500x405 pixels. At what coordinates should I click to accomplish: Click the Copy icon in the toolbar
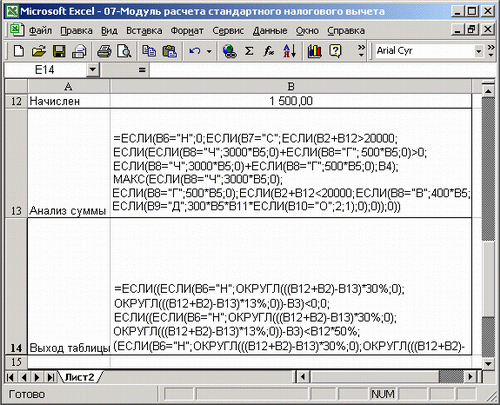[x=149, y=51]
